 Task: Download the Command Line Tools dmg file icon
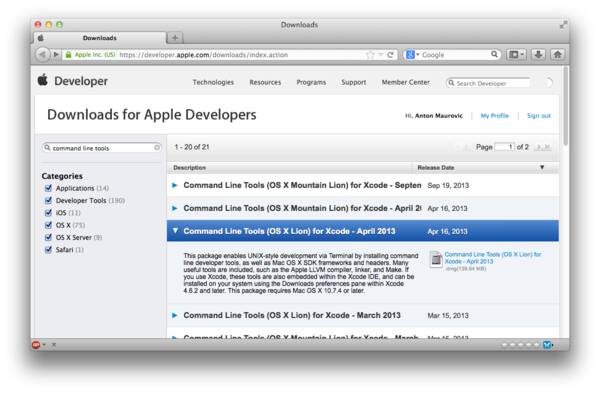pos(435,259)
